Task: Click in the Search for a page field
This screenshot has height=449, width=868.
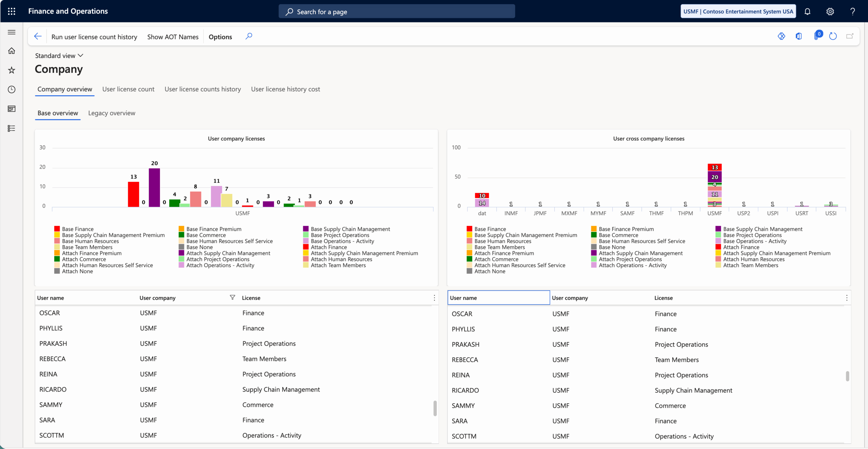Action: point(397,12)
